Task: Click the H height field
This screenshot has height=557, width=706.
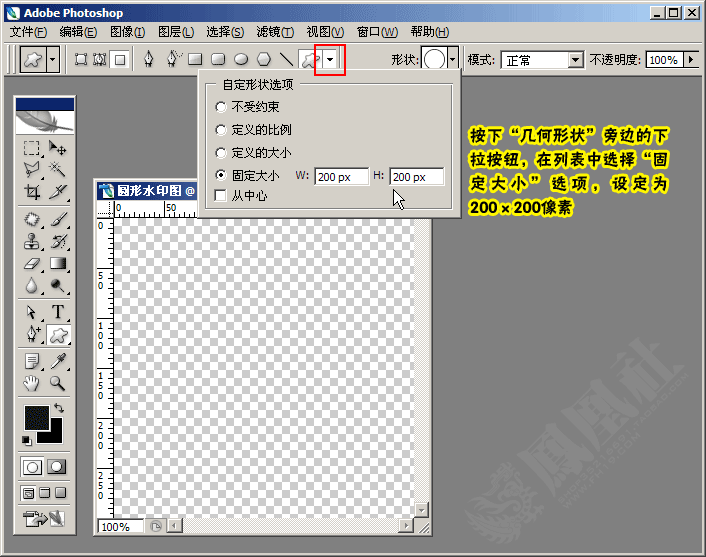Action: (x=416, y=177)
